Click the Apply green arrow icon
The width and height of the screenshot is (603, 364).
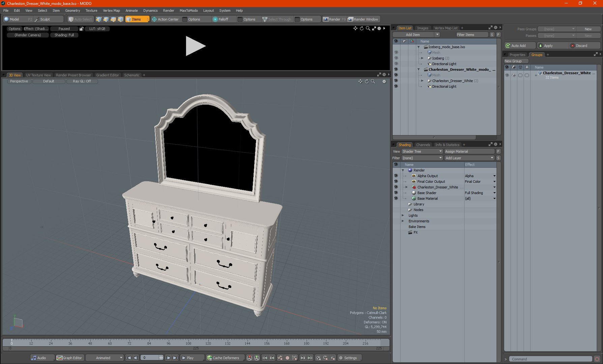click(541, 45)
